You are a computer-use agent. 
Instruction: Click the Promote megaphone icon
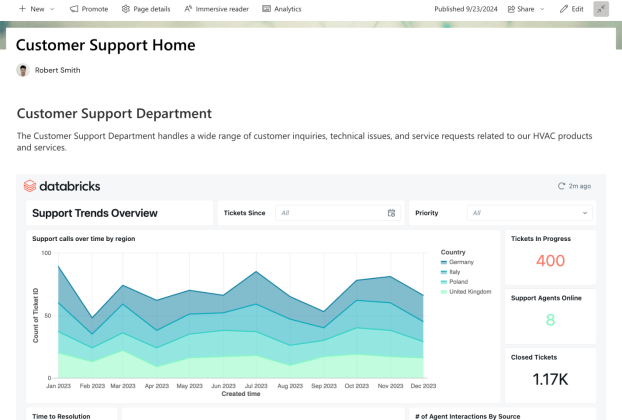click(75, 9)
